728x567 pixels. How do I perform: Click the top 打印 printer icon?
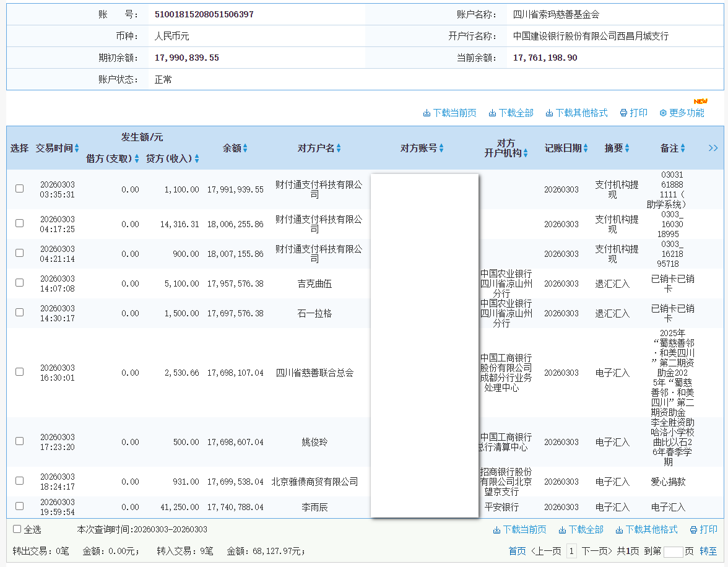pyautogui.click(x=623, y=113)
